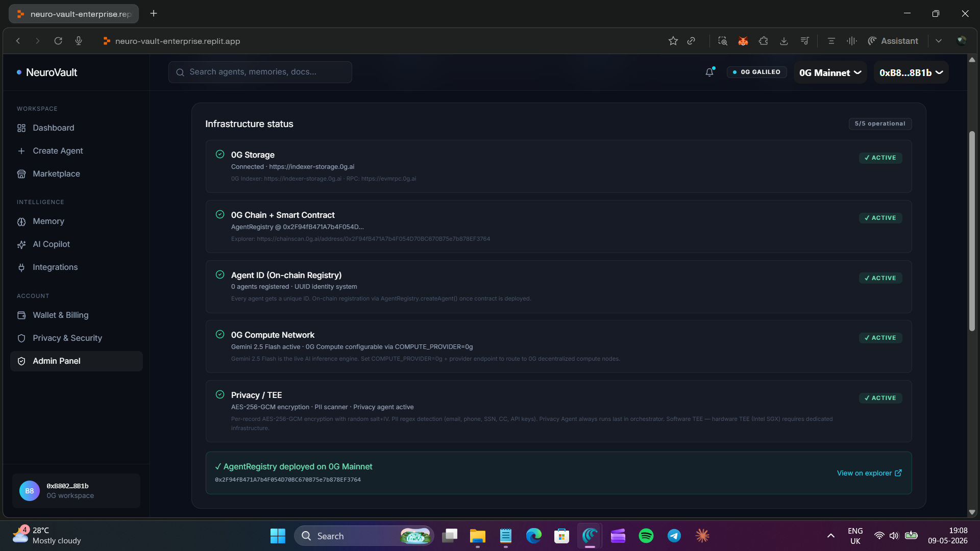The image size is (980, 551).
Task: Open the Memory section
Action: [77, 221]
